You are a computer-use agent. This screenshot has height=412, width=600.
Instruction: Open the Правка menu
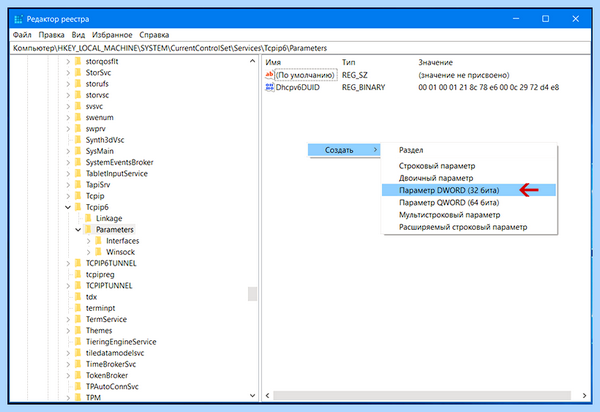[51, 35]
